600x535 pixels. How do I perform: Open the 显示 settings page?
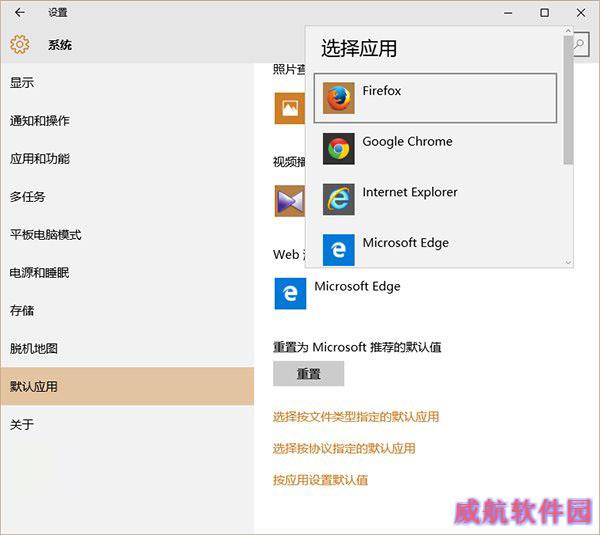pos(127,82)
